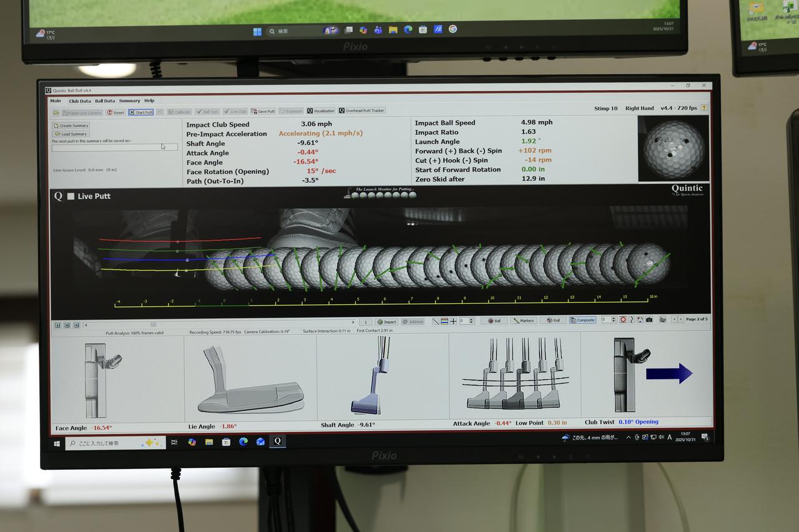
Task: Open the Visualisation tool
Action: (x=321, y=111)
